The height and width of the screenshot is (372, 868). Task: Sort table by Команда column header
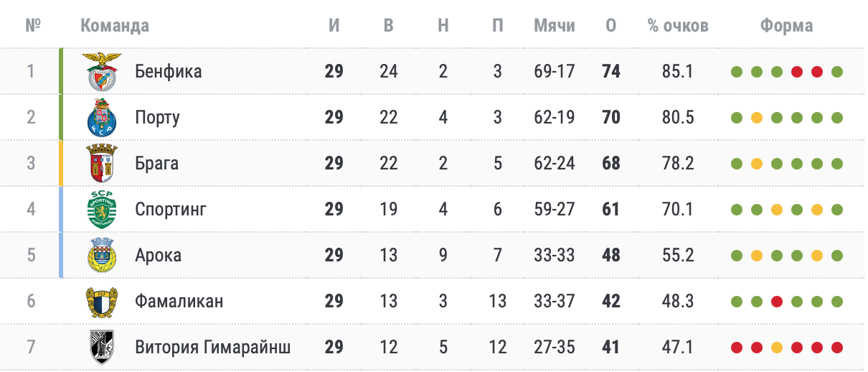(x=115, y=26)
